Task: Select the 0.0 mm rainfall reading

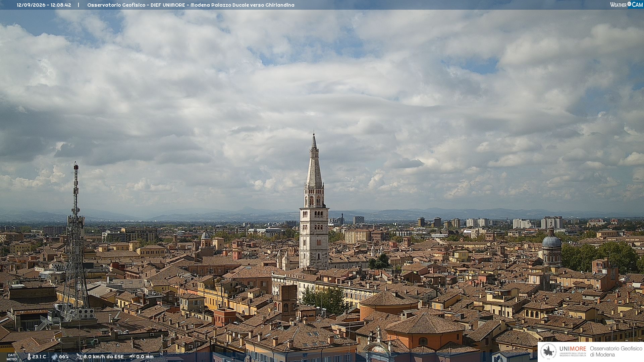Action: pyautogui.click(x=145, y=357)
